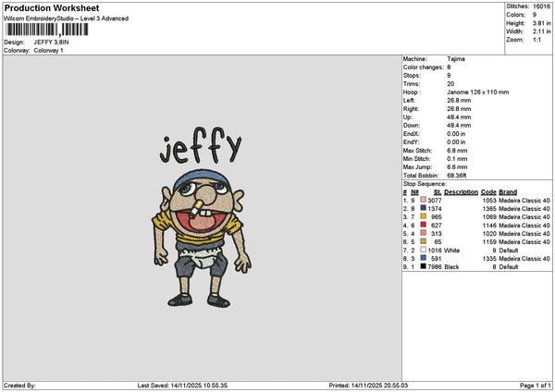Click the 'EndX:' label

(412, 134)
